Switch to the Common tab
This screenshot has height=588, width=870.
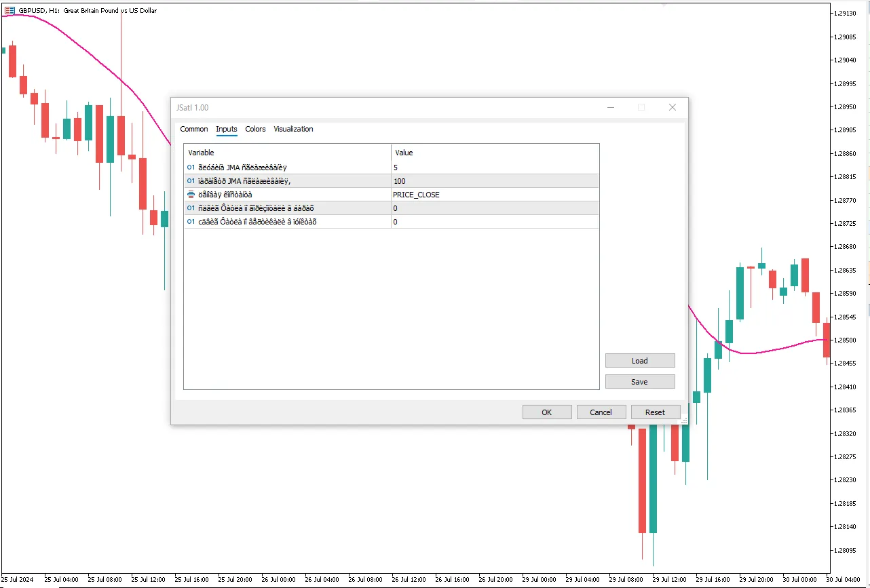click(x=194, y=129)
